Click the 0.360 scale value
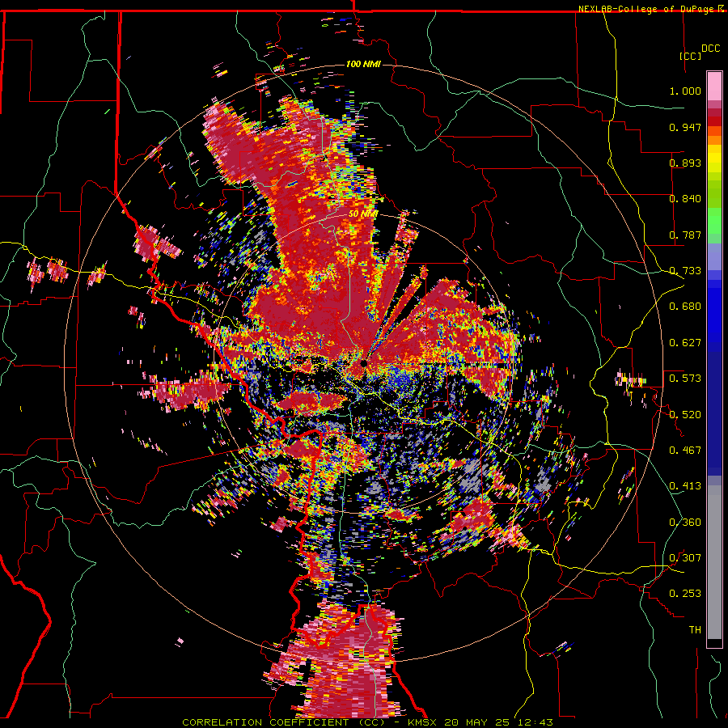This screenshot has width=728, height=728. [x=685, y=523]
